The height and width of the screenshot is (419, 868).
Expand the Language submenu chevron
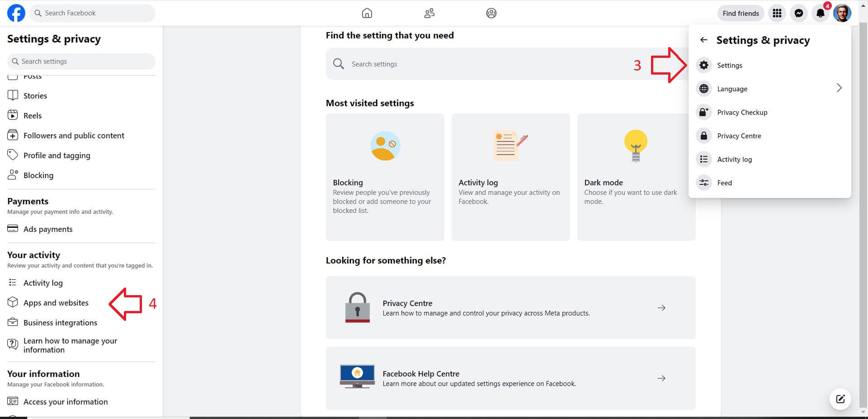(839, 88)
